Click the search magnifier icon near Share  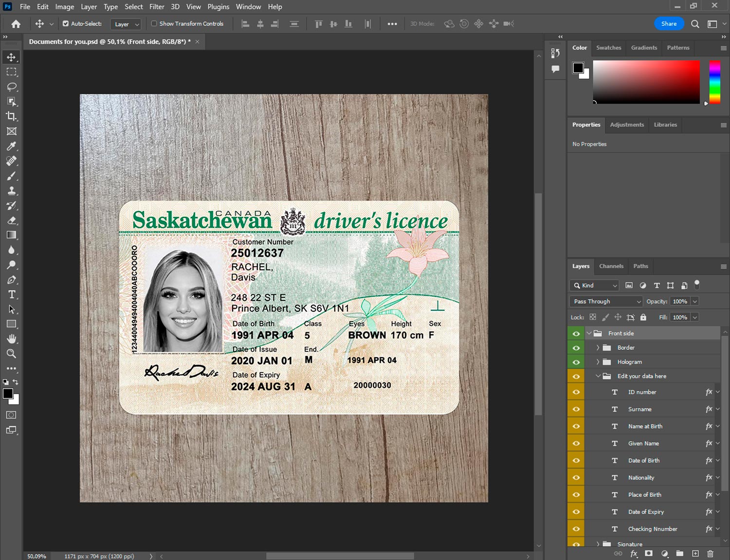pos(695,24)
